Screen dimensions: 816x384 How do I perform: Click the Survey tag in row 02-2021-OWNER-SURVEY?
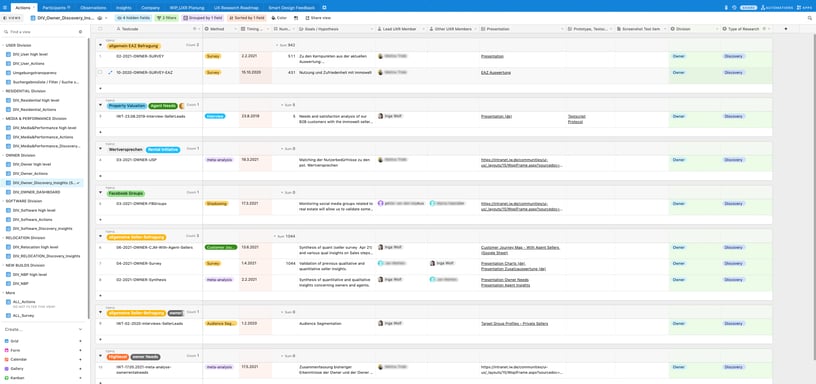click(x=213, y=56)
